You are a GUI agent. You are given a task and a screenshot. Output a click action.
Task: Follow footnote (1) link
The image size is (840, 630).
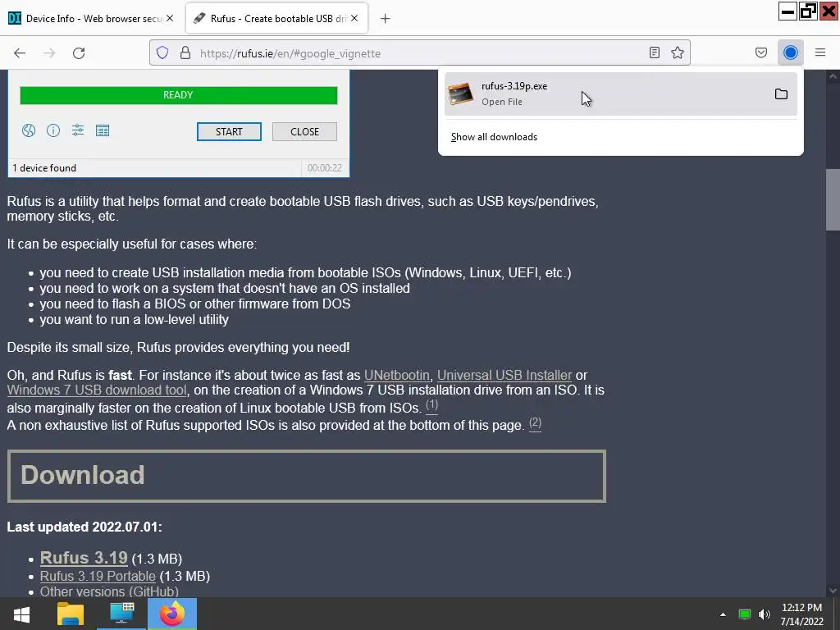(x=431, y=405)
